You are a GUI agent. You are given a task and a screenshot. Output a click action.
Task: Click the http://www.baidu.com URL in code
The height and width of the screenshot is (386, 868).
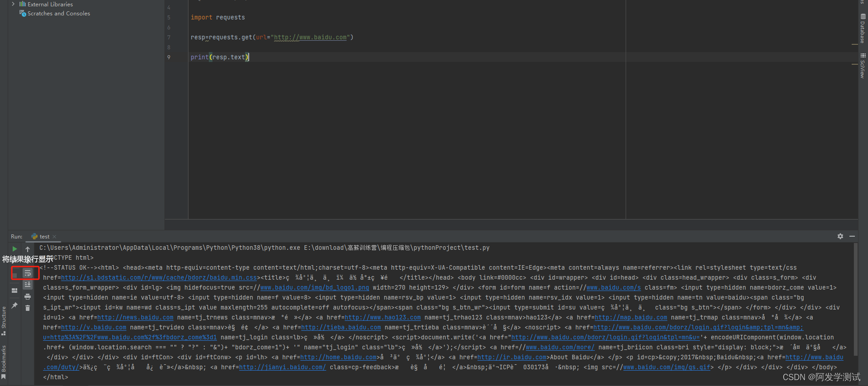click(x=310, y=38)
